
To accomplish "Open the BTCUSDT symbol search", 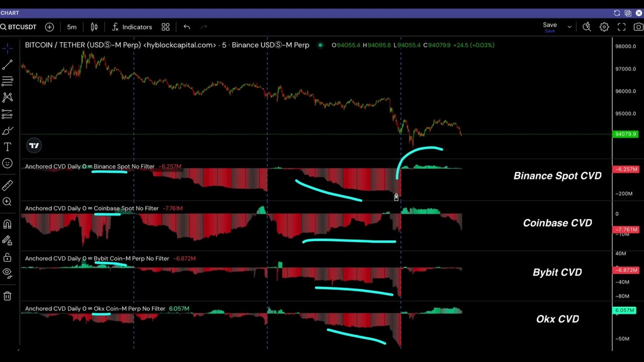I will click(x=19, y=27).
